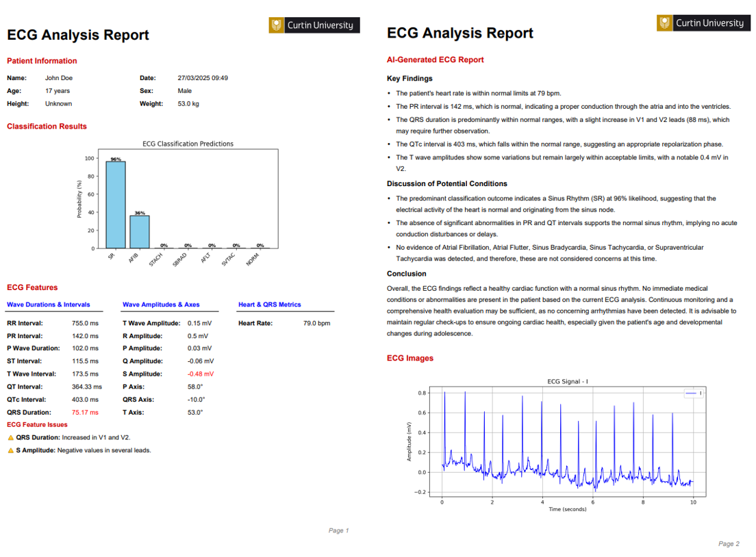Screen dimensions: 756x557
Task: Click the S Amplitude warning triangle icon
Action: [x=10, y=450]
